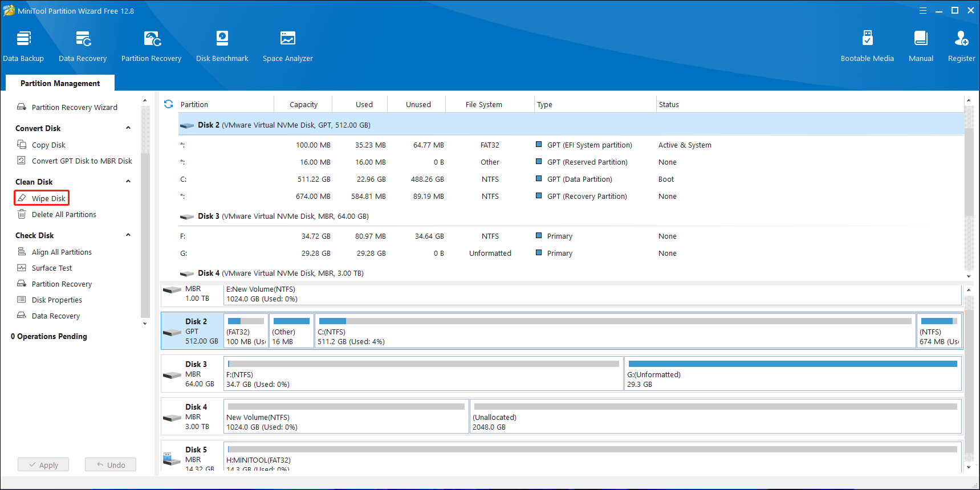This screenshot has height=490, width=980.
Task: Select the GPT (EFI System partition) row
Action: (x=571, y=145)
